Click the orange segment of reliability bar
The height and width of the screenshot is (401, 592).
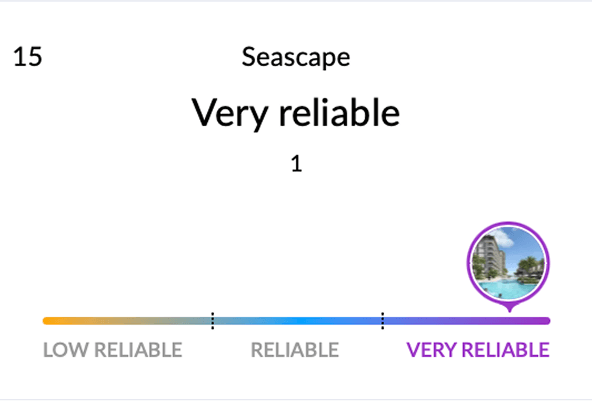127,321
